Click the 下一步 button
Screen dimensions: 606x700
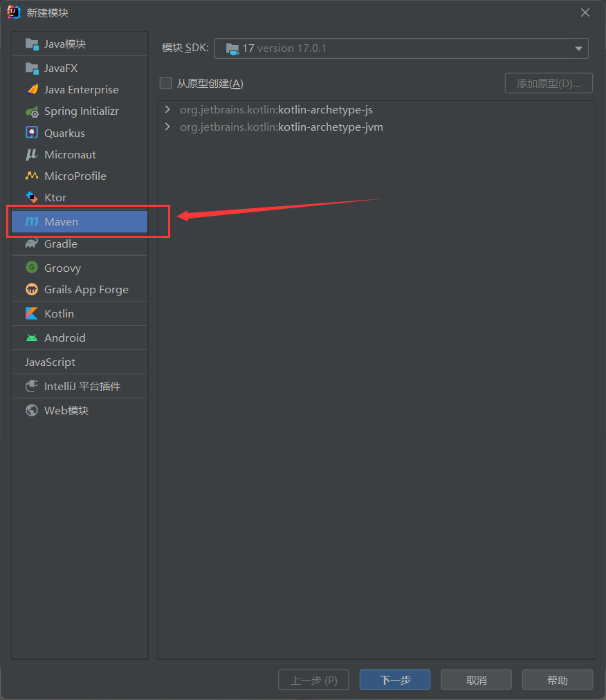point(395,680)
